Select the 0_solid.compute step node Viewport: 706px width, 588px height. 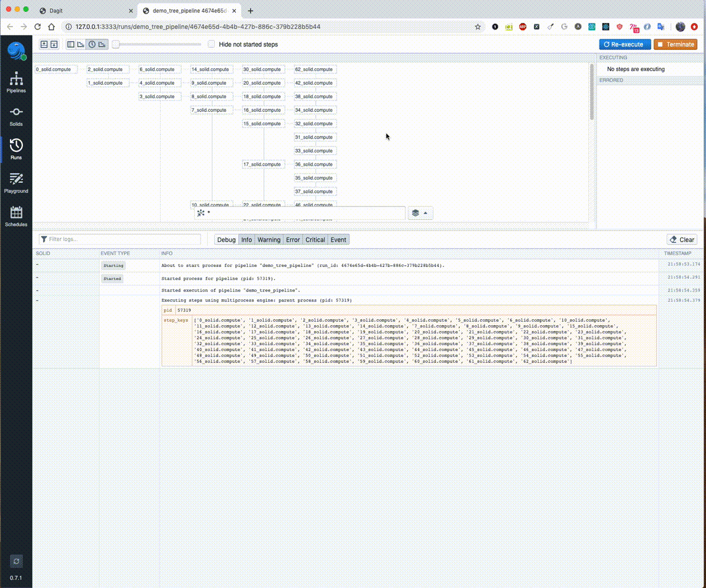pos(56,69)
